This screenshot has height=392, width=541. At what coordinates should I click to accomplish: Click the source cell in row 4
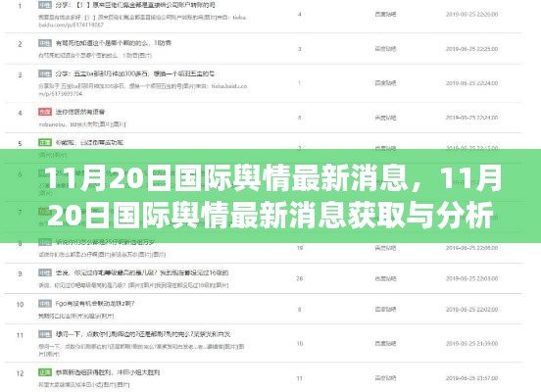385,118
